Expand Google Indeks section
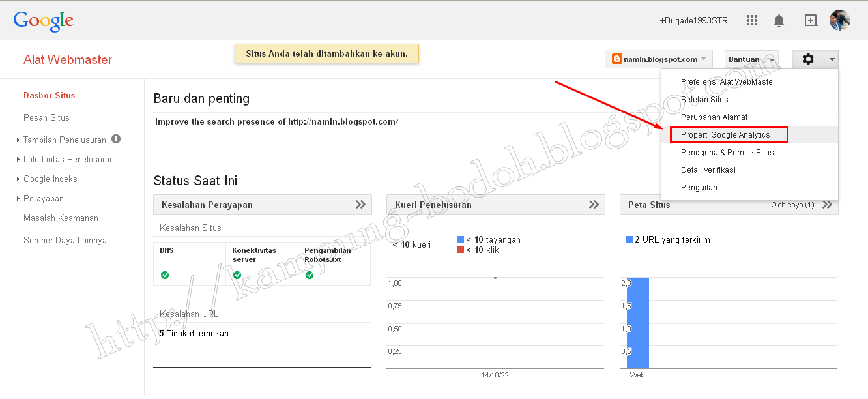868x399 pixels. [x=18, y=179]
